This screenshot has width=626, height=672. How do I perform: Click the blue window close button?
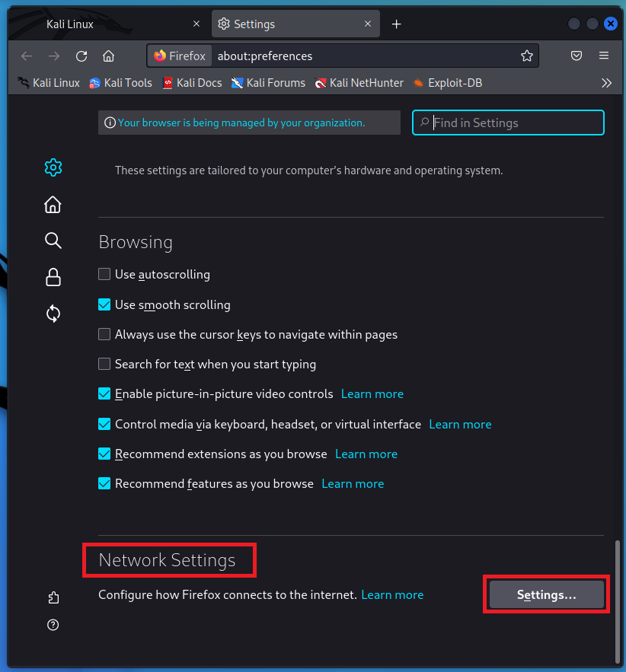click(611, 24)
